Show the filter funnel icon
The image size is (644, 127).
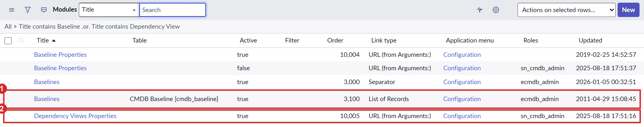[x=28, y=10]
